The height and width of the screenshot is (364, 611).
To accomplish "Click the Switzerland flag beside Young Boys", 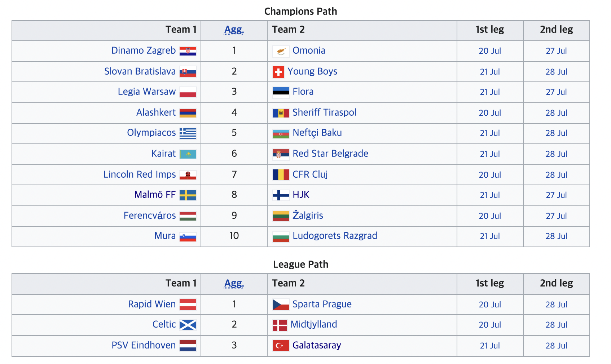I will coord(278,72).
